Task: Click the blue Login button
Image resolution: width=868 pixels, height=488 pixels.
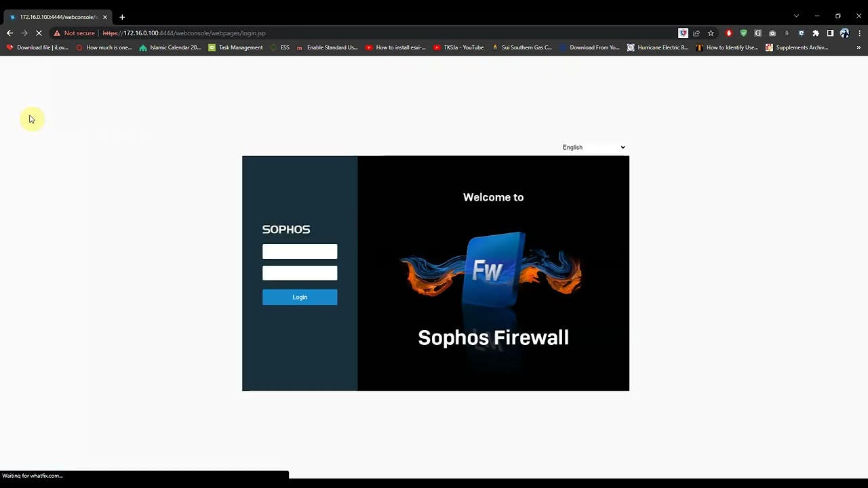Action: 300,297
